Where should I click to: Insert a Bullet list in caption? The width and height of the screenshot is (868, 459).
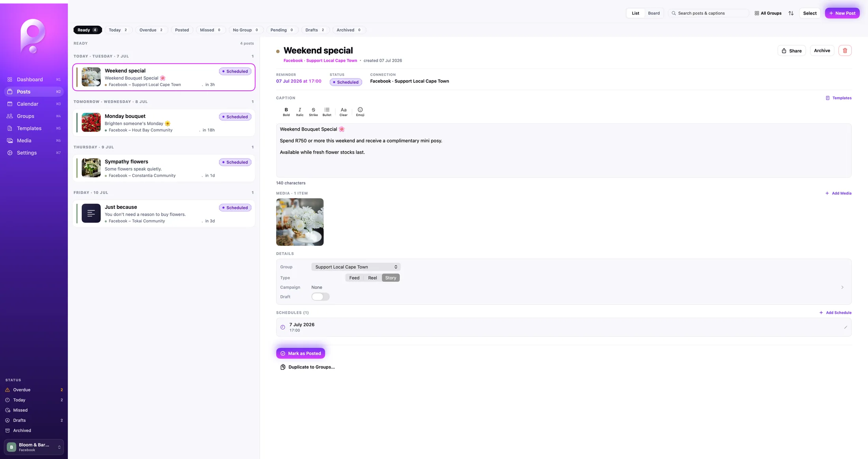[x=327, y=112]
